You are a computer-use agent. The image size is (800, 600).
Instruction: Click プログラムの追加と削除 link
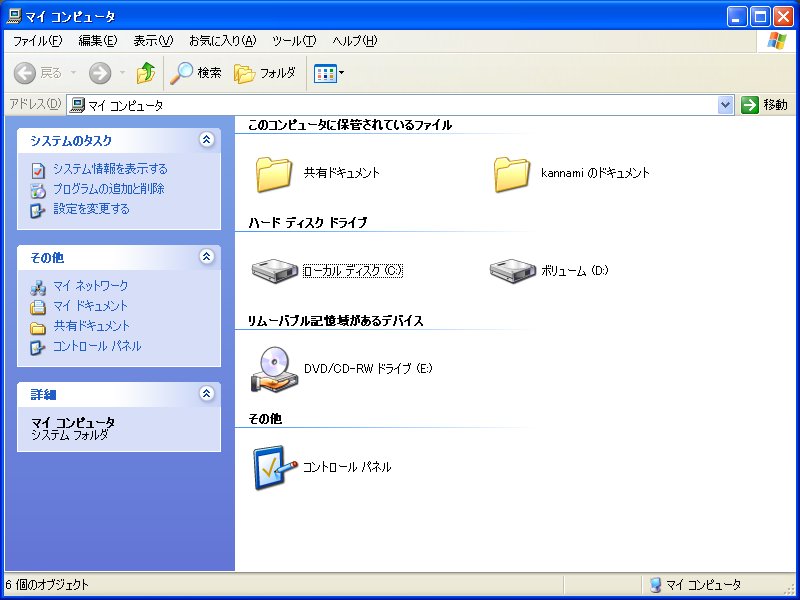coord(109,189)
